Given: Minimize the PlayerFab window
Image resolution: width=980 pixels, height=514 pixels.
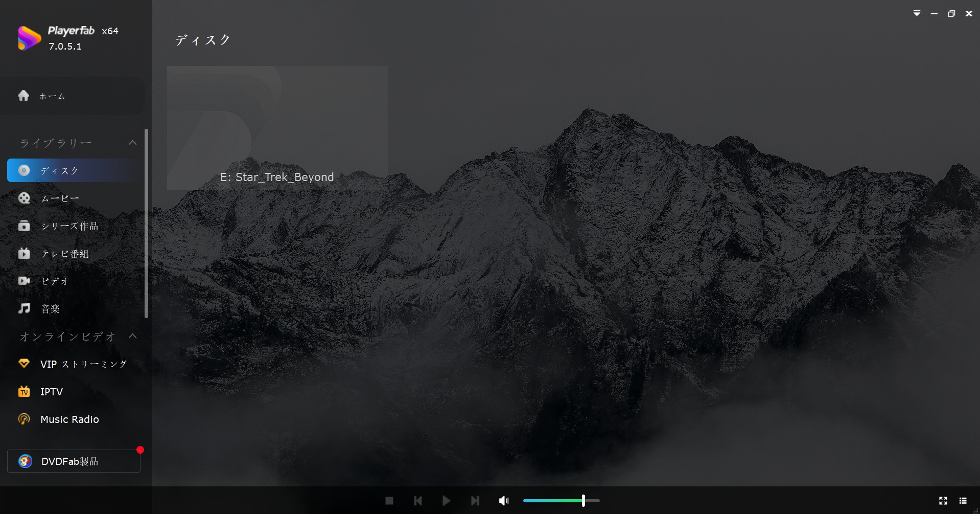Looking at the screenshot, I should (x=934, y=14).
